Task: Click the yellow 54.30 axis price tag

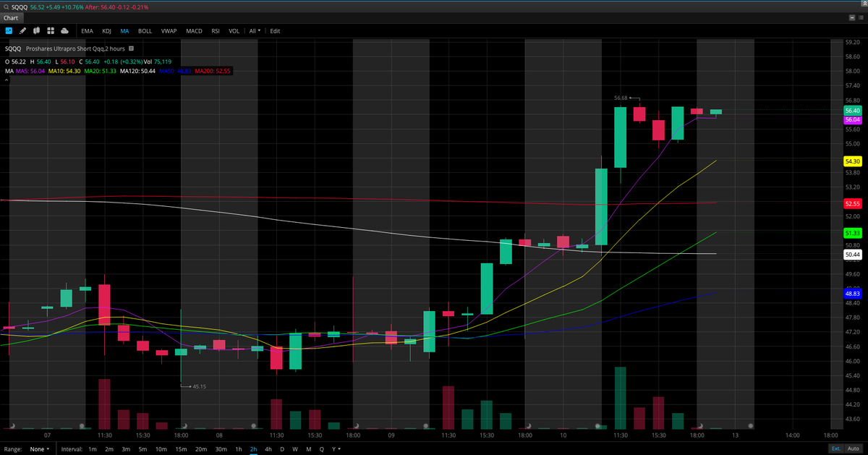Action: [852, 161]
